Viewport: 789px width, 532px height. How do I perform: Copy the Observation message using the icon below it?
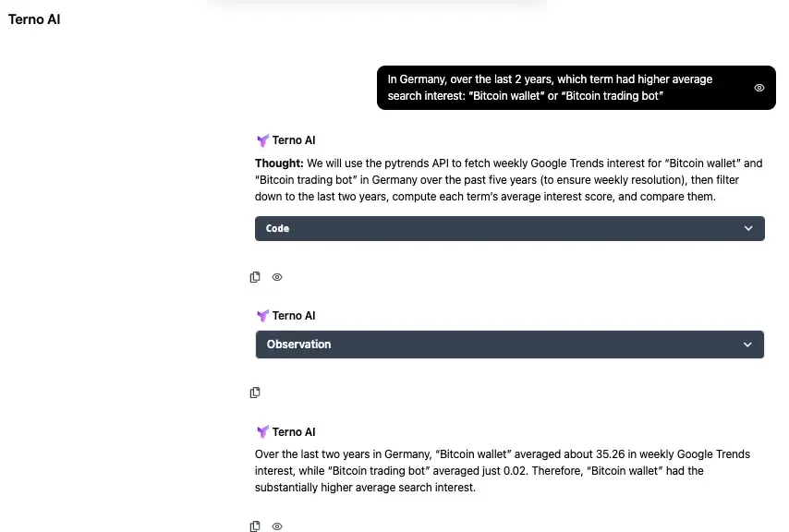(255, 393)
